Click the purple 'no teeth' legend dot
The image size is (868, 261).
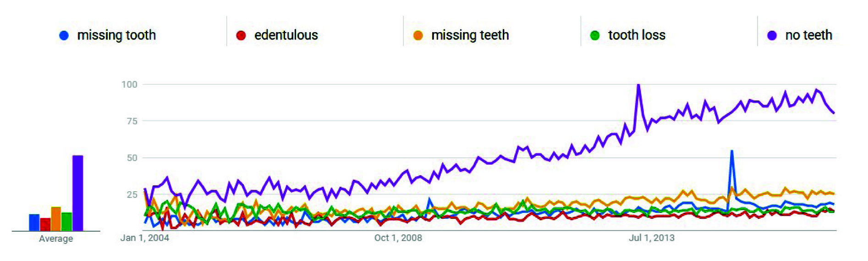772,35
